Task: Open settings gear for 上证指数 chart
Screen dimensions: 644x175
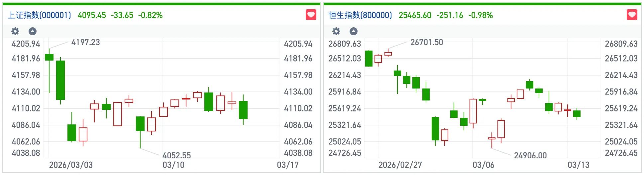Action: click(15, 31)
